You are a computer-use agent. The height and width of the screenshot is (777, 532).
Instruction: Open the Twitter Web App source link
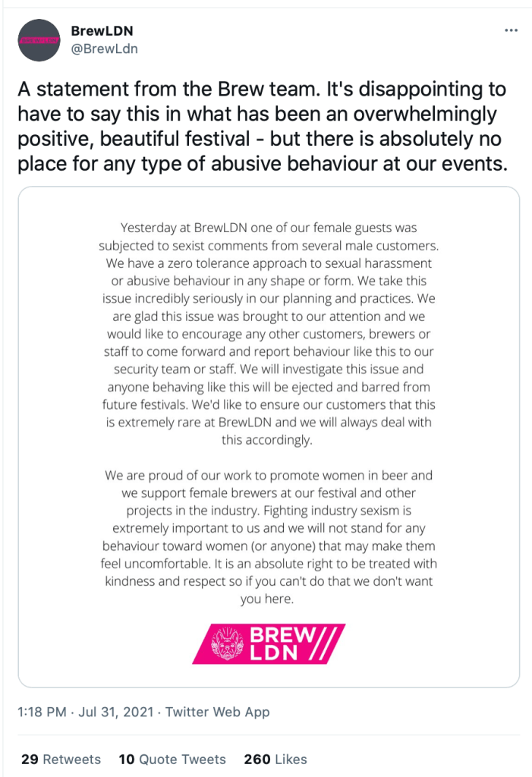coord(218,712)
